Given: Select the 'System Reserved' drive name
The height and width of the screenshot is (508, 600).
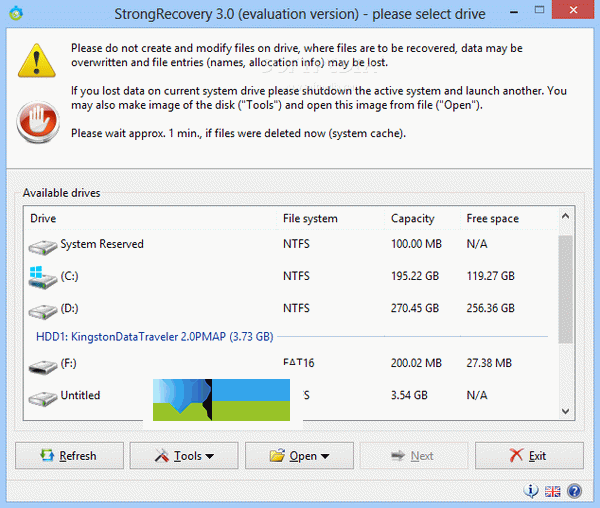Looking at the screenshot, I should click(102, 244).
